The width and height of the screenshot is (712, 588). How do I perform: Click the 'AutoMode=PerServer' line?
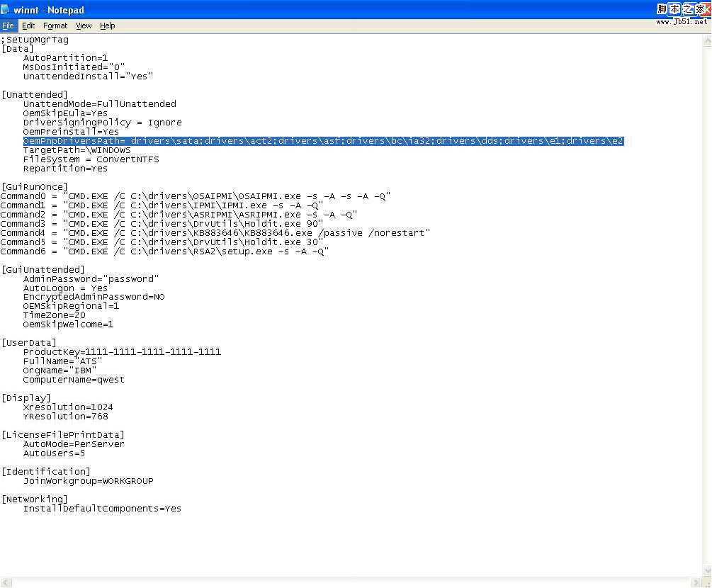(74, 444)
